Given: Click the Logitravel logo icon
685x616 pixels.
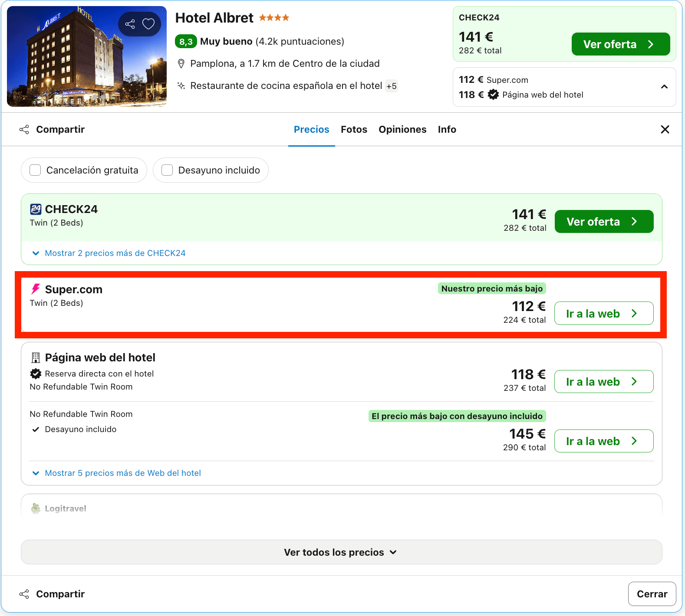Looking at the screenshot, I should pyautogui.click(x=36, y=508).
